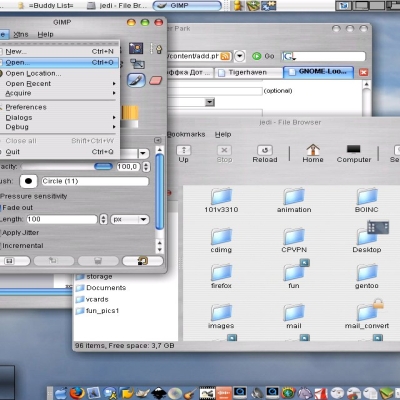400x400 pixels.
Task: Open the mode dropdown above the opacity slider
Action: pyautogui.click(x=143, y=154)
